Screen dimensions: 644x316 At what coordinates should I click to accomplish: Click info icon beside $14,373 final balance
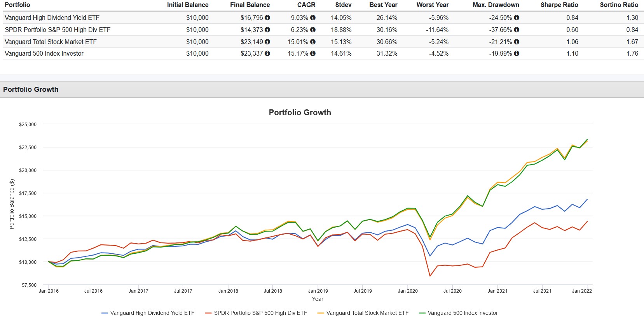point(267,30)
